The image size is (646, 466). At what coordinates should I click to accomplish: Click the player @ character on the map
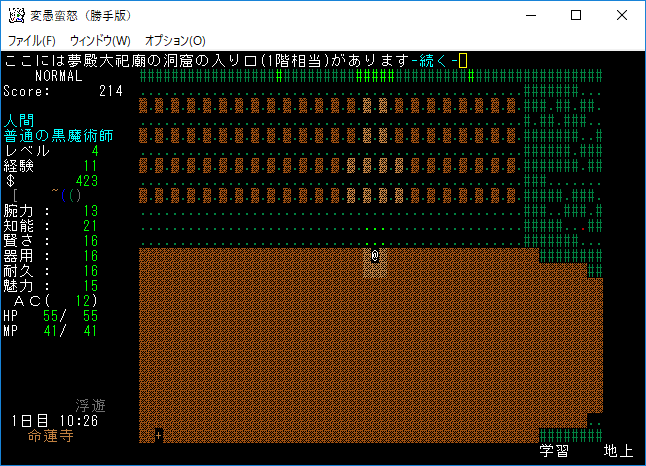click(x=374, y=255)
